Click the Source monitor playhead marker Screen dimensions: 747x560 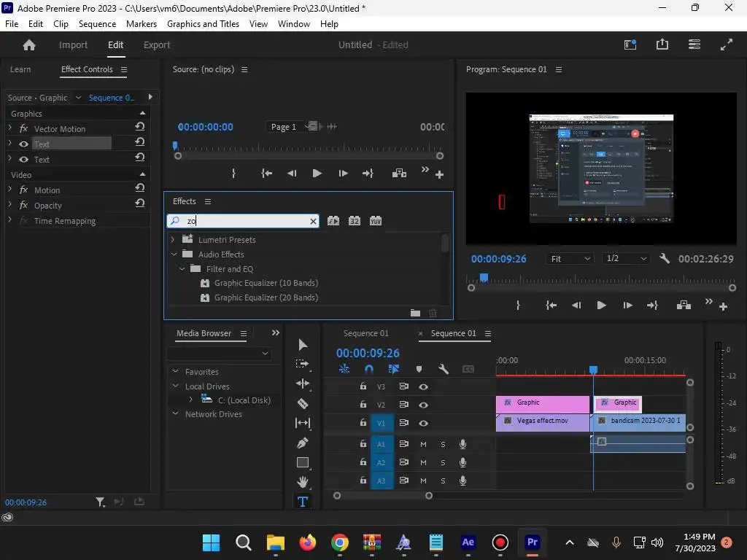point(175,145)
